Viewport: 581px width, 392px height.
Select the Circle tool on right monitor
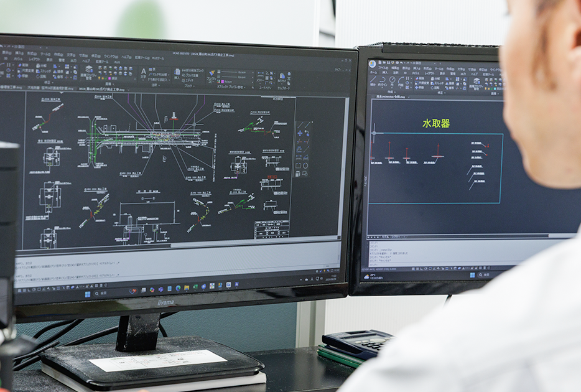pos(393,81)
